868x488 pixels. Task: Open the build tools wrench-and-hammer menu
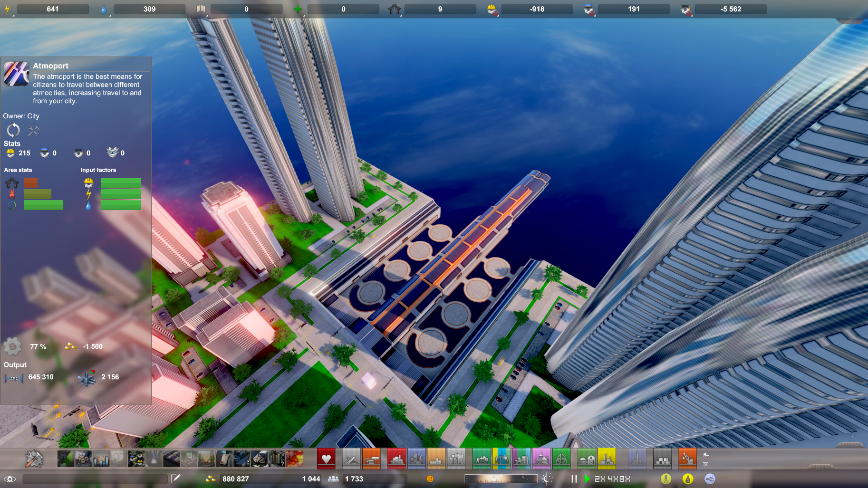pyautogui.click(x=34, y=459)
